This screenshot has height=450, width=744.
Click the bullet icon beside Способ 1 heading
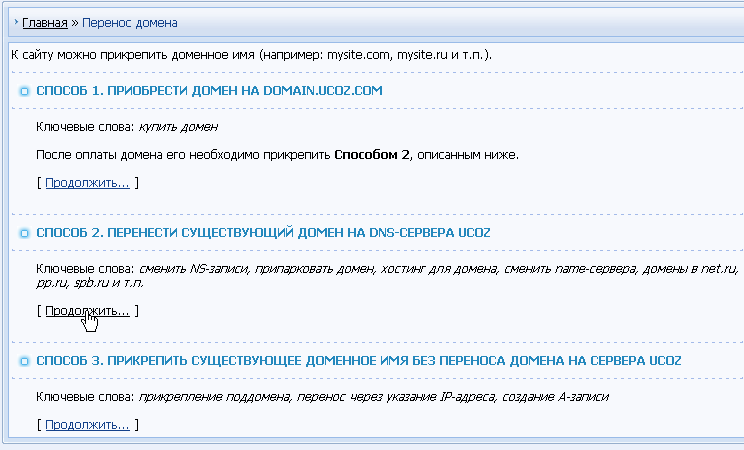click(24, 91)
